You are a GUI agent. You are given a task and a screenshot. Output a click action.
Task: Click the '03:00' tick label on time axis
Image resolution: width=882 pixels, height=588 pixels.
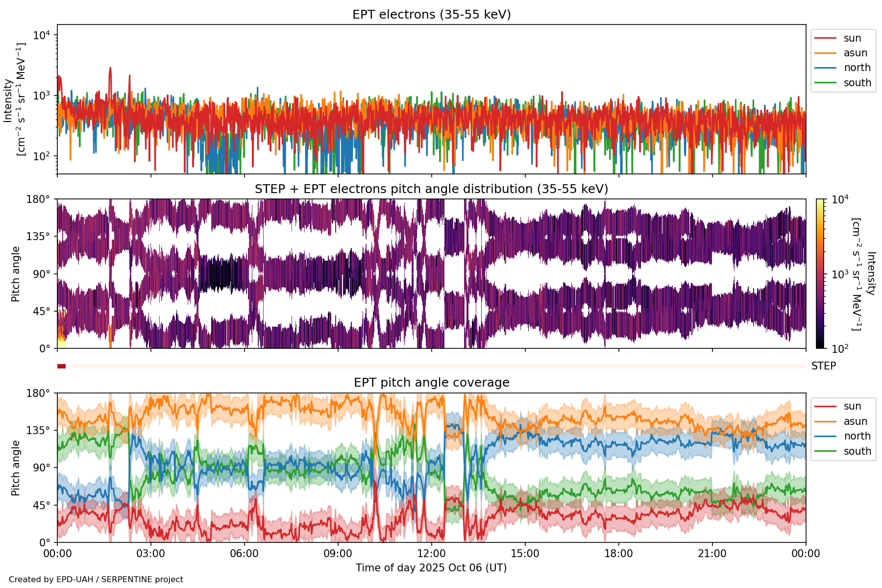150,554
